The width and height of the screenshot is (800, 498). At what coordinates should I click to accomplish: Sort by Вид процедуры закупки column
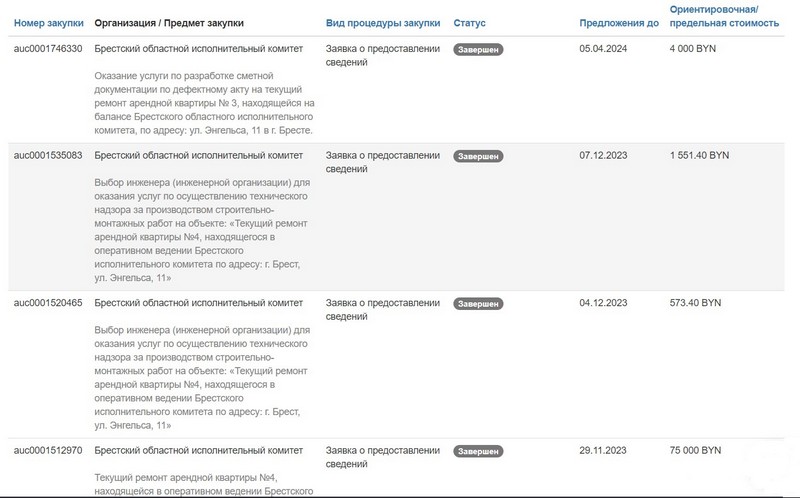click(x=383, y=22)
